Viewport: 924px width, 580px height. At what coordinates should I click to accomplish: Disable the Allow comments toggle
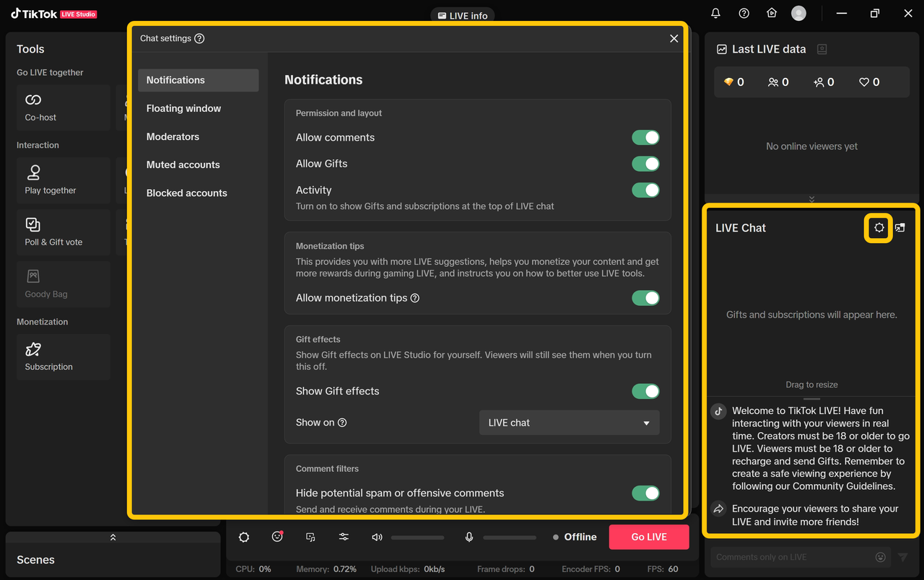(x=645, y=138)
